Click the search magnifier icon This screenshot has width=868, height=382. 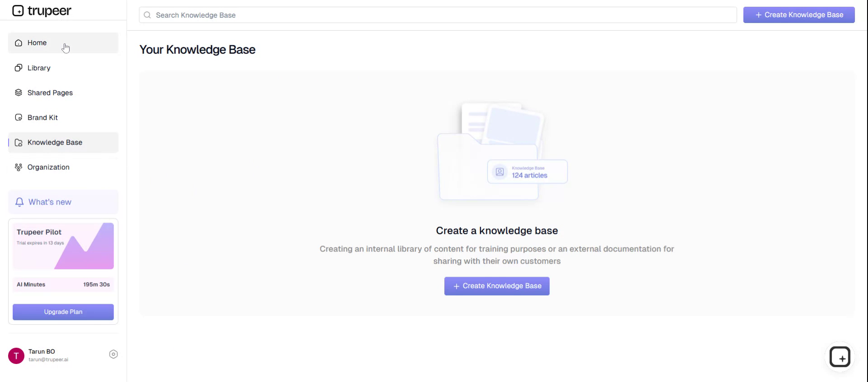point(147,15)
